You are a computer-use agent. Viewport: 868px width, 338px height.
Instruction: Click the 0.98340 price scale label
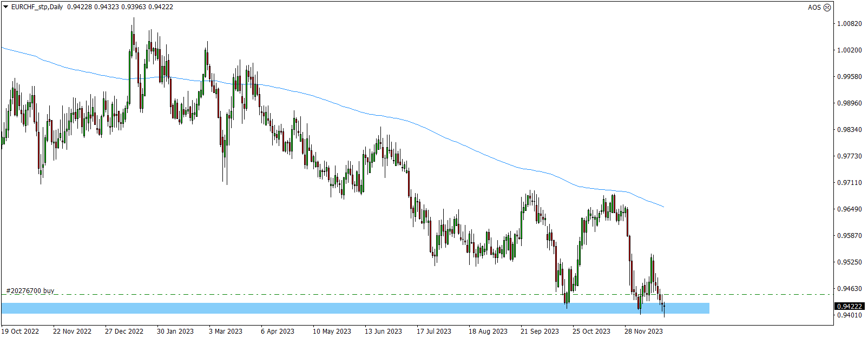850,130
